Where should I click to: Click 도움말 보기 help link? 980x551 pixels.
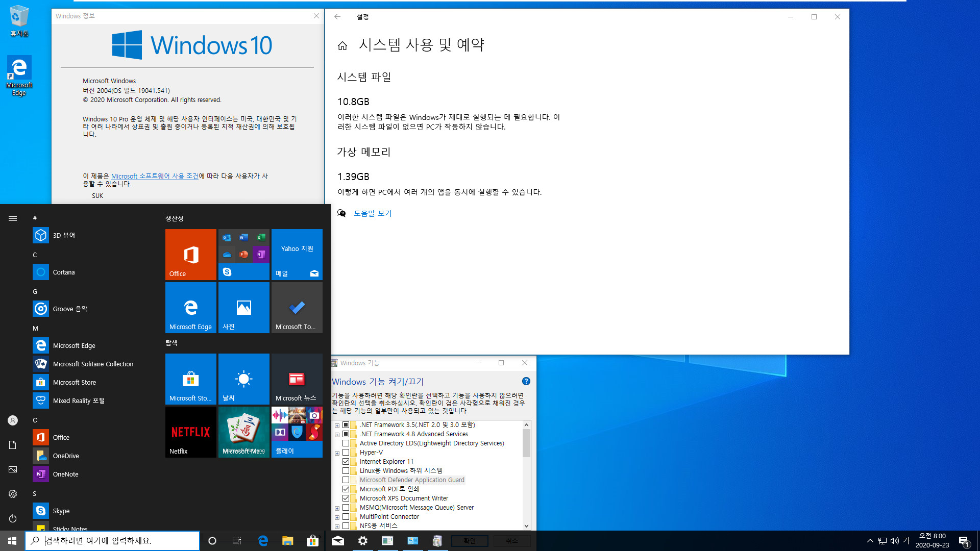click(373, 213)
